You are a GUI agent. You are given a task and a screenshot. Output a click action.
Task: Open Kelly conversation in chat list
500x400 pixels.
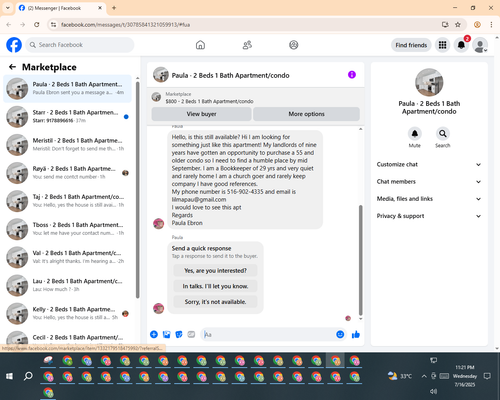click(67, 314)
